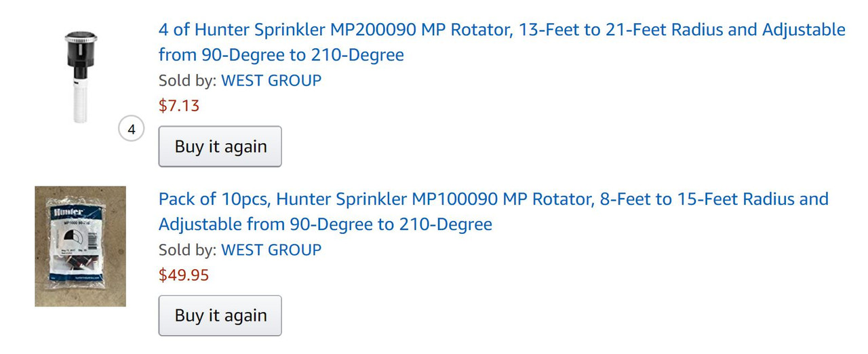Visit WEST GROUP seller for the 10pcs pack

[271, 250]
